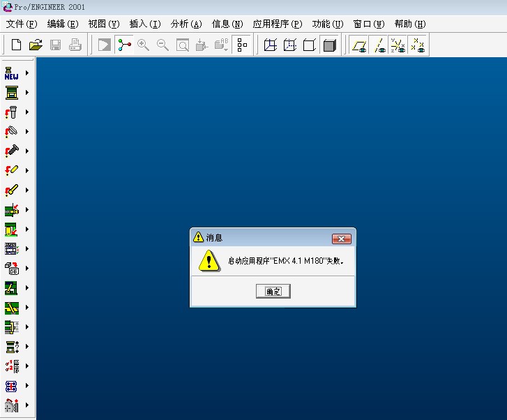Click the tree-layout icon in the top toolbar

pyautogui.click(x=241, y=45)
